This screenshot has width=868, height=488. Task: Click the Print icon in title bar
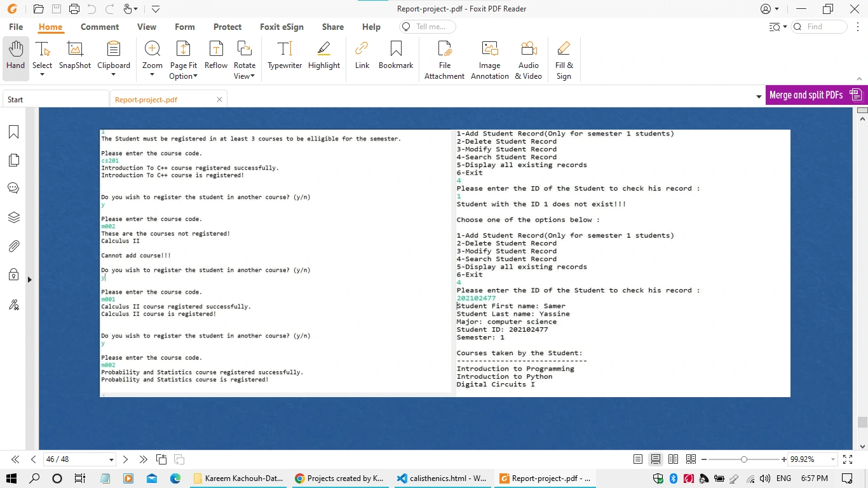click(x=74, y=9)
